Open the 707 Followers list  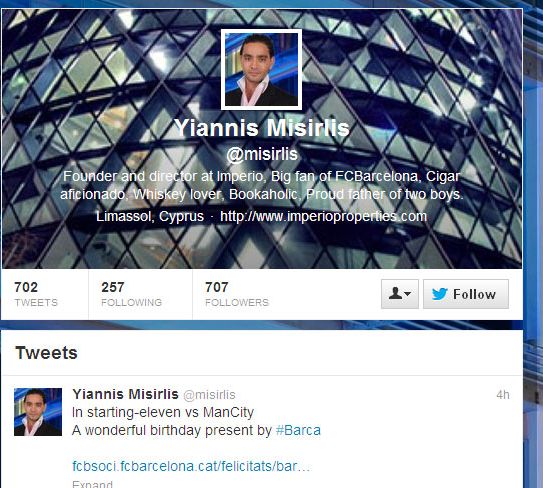[x=237, y=294]
